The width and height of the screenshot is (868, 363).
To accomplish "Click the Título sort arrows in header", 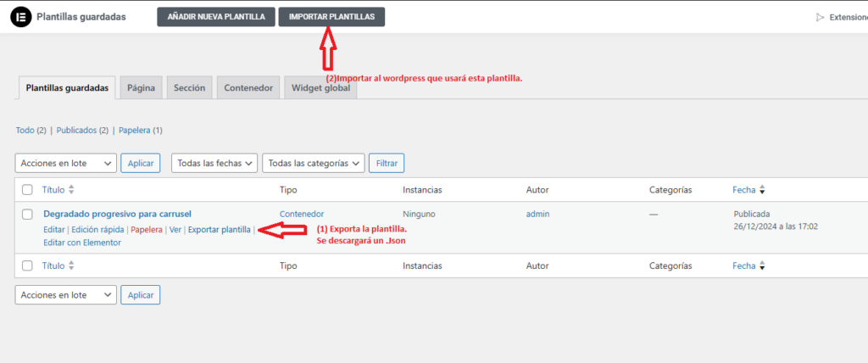I will click(x=71, y=190).
